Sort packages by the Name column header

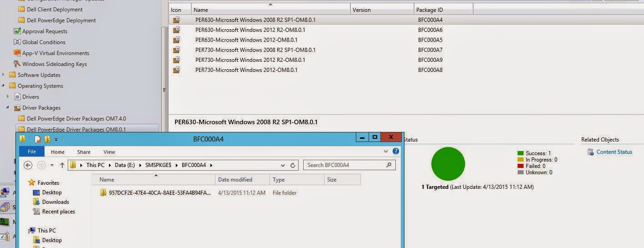(x=270, y=10)
